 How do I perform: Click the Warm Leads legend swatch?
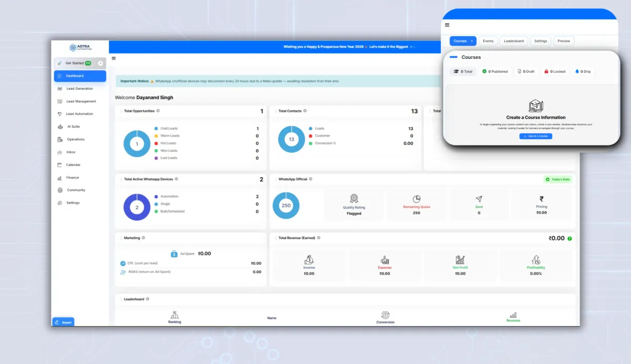click(x=156, y=136)
